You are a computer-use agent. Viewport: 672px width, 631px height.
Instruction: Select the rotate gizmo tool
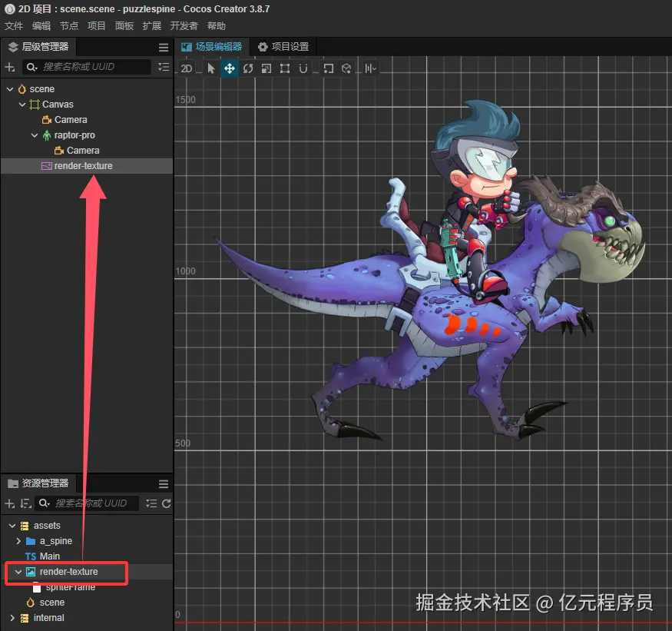[248, 68]
